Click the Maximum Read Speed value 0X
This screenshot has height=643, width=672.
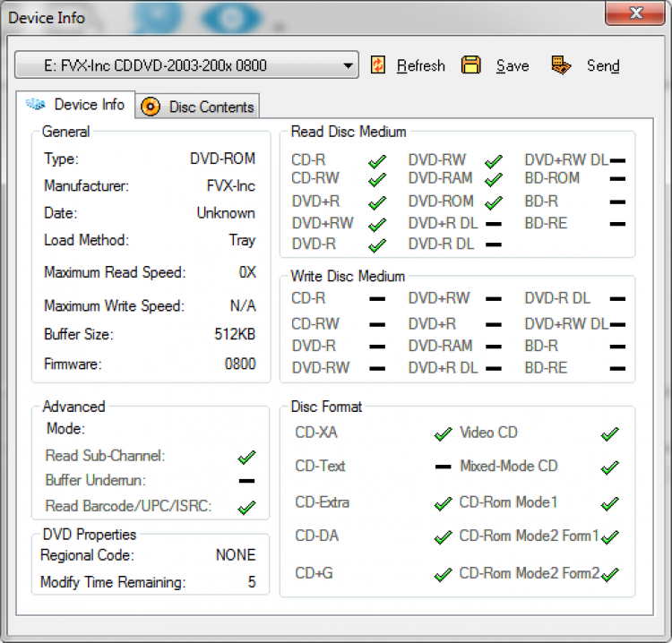pyautogui.click(x=247, y=272)
